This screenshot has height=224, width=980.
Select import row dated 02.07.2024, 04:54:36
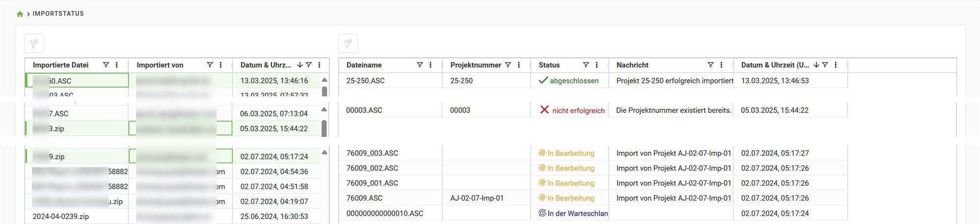point(173,171)
